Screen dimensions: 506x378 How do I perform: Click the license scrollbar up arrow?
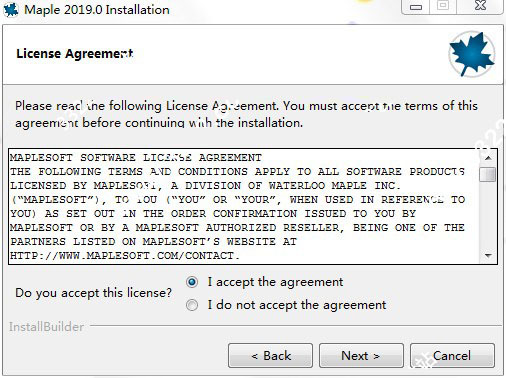tap(488, 158)
